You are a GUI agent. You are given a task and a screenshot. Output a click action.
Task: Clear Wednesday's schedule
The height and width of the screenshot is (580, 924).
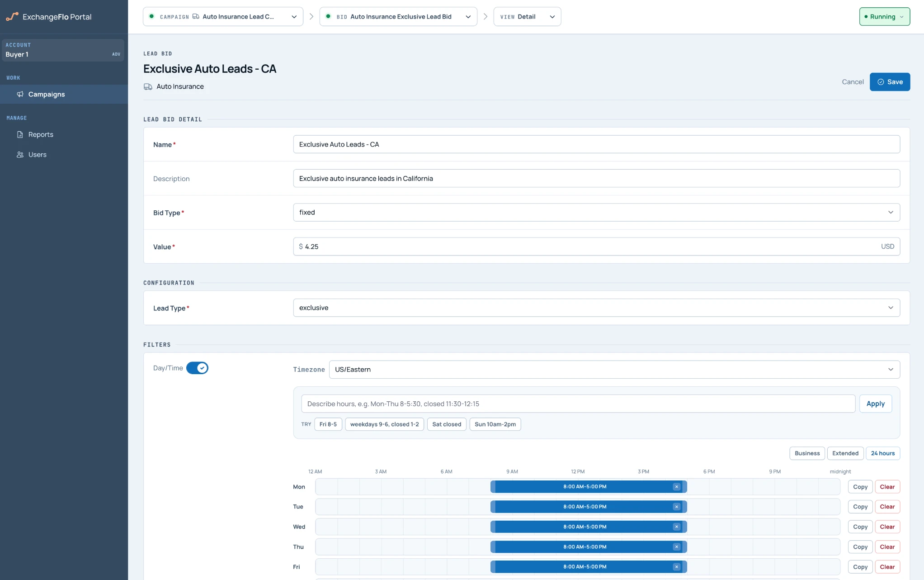887,527
